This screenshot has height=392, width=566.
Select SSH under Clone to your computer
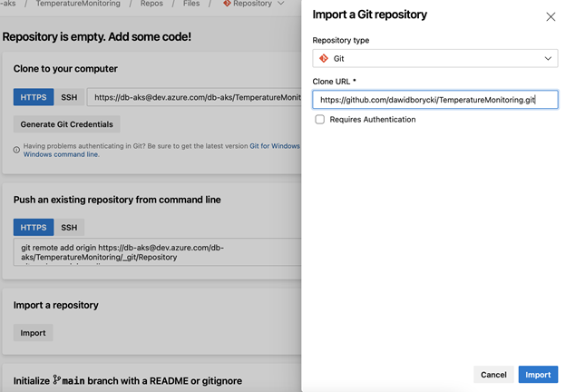pos(69,97)
